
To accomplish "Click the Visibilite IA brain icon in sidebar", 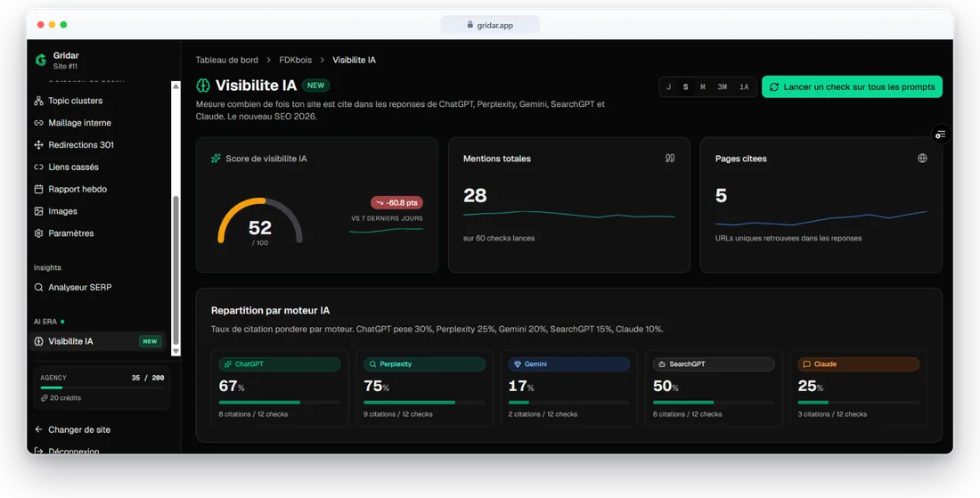I will 38,341.
